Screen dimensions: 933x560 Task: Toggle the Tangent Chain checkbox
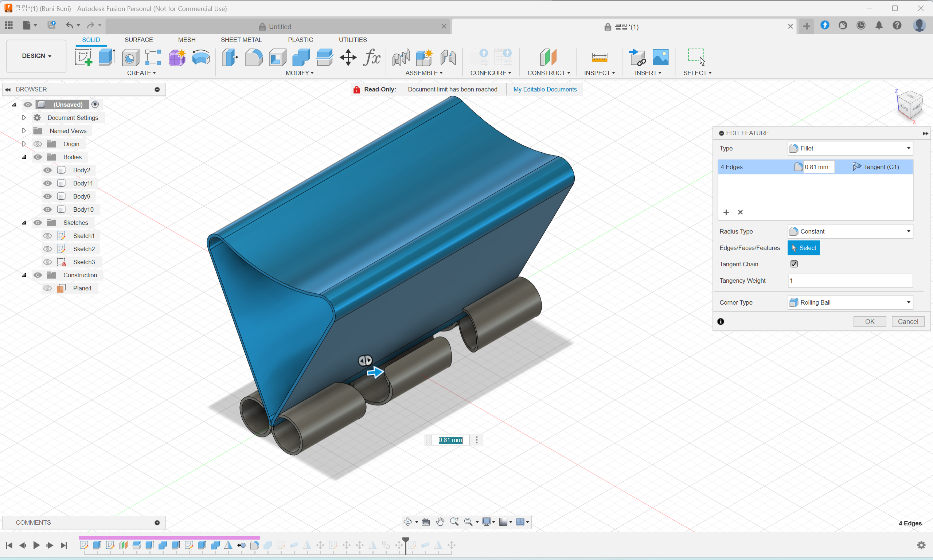point(794,264)
